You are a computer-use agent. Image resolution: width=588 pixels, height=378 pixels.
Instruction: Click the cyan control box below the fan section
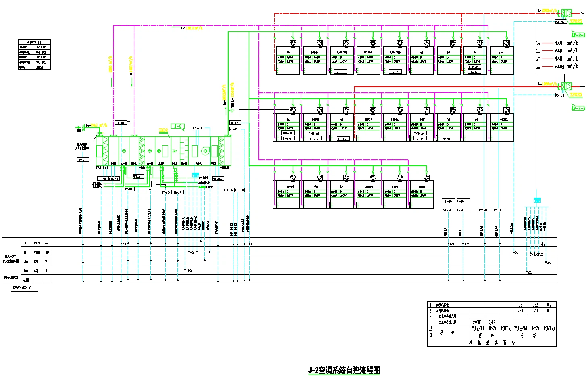point(195,175)
